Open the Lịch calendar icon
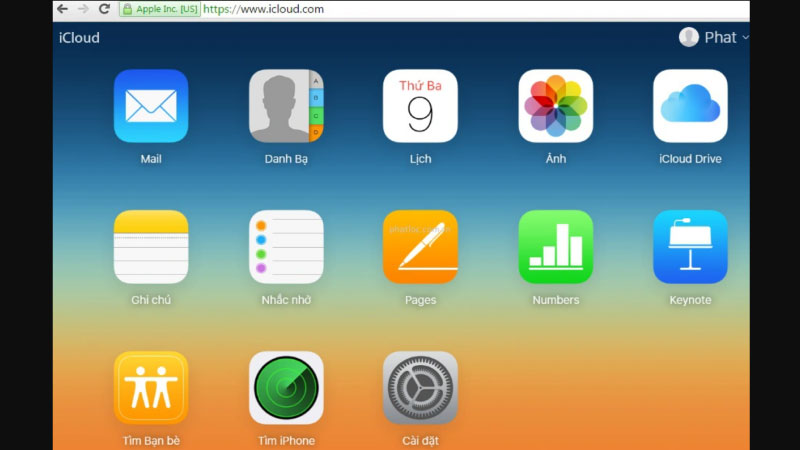This screenshot has width=800, height=450. click(420, 106)
